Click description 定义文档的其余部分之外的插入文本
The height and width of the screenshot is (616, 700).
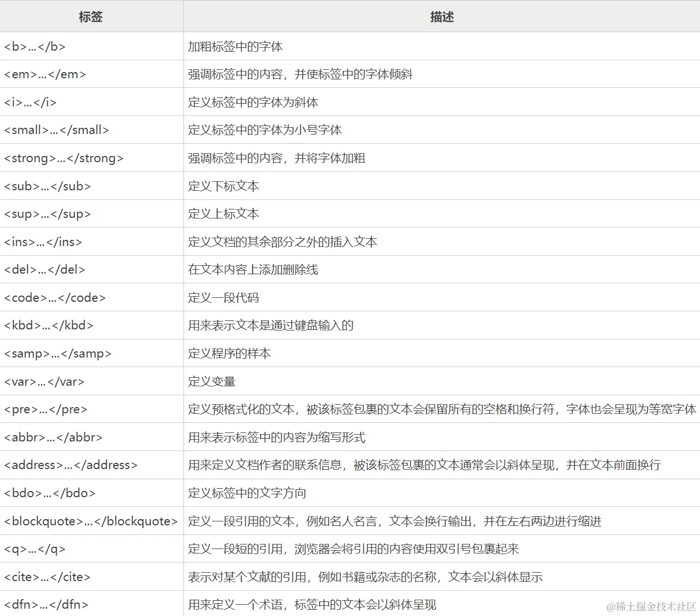pyautogui.click(x=282, y=242)
